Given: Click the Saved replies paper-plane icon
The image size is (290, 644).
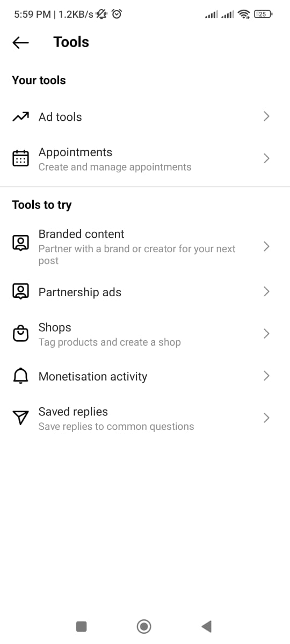Looking at the screenshot, I should point(20,418).
